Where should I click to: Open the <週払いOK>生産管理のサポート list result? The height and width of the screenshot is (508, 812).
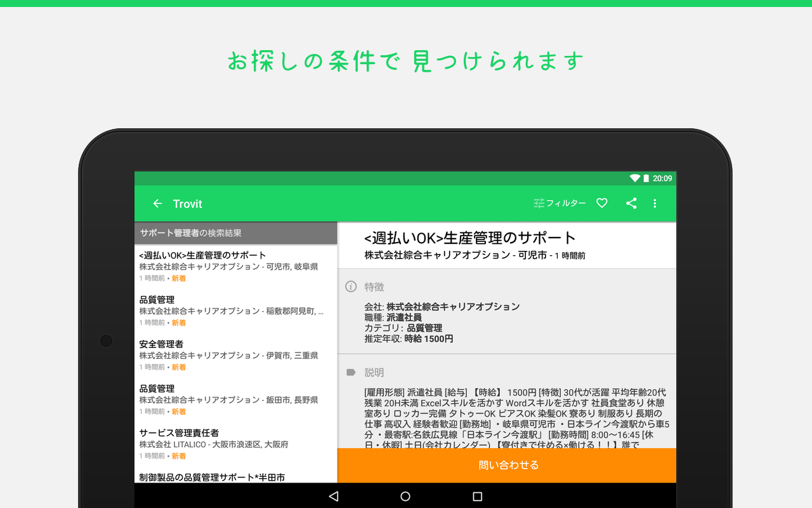[235, 267]
